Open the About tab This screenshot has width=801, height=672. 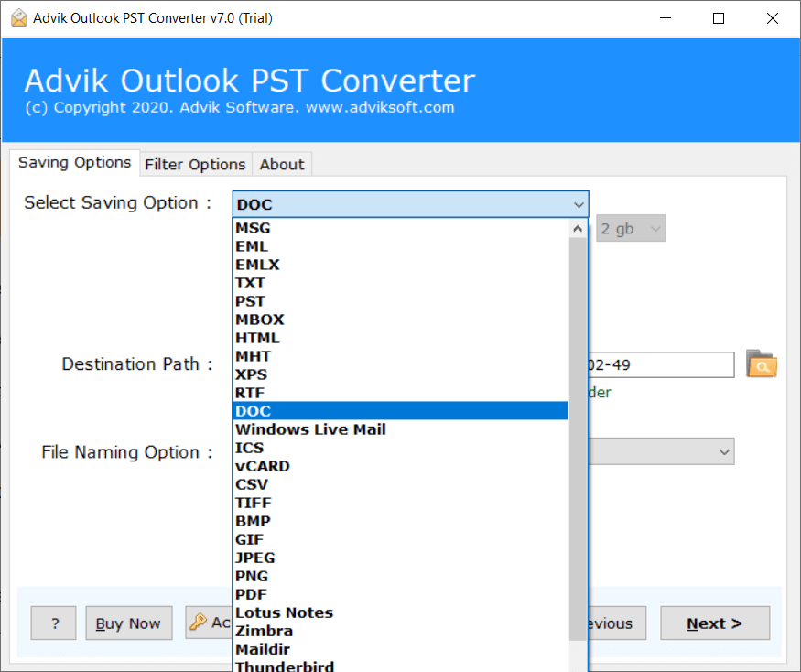tap(281, 164)
